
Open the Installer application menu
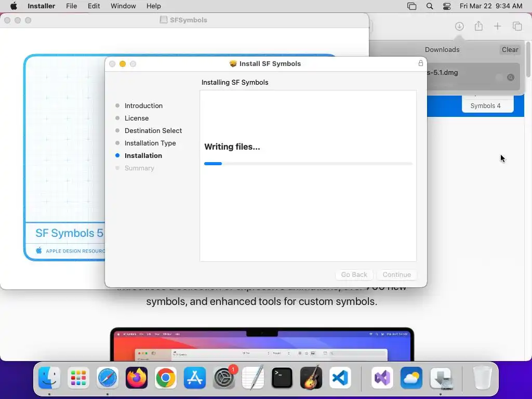[41, 6]
